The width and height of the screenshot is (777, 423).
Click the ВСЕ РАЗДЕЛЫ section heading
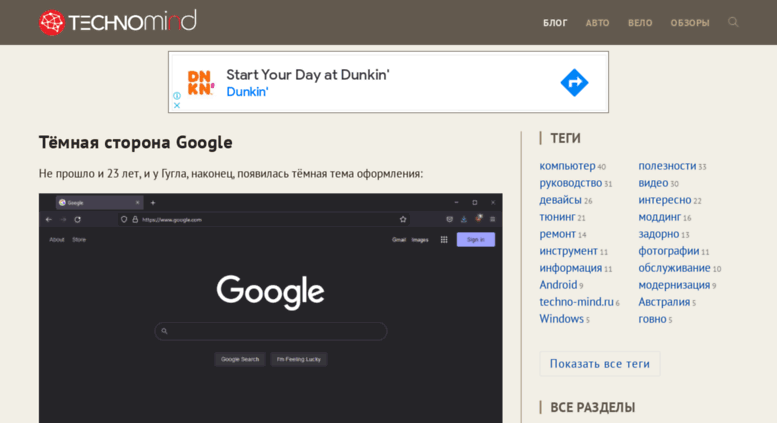tap(593, 407)
